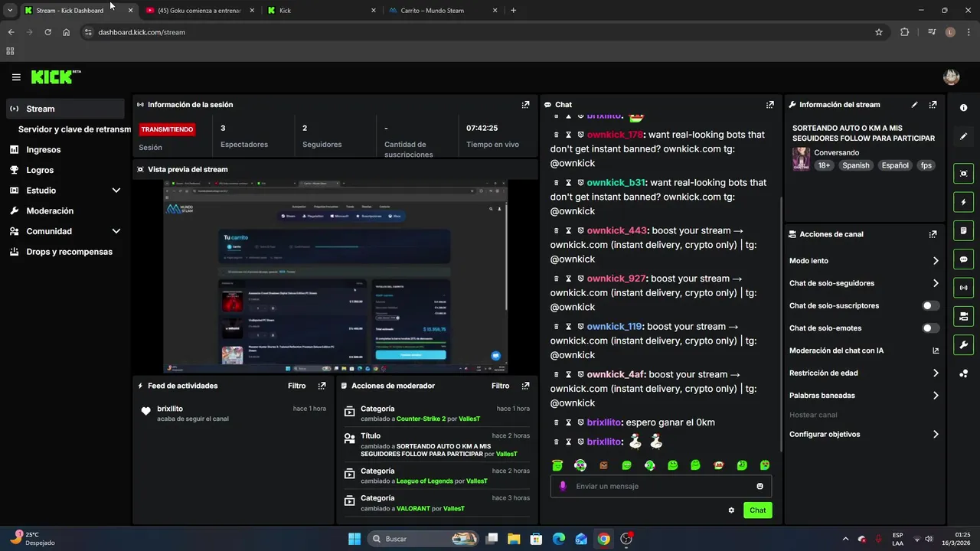
Task: Open the Chrome tab search dropdown
Action: [10, 11]
